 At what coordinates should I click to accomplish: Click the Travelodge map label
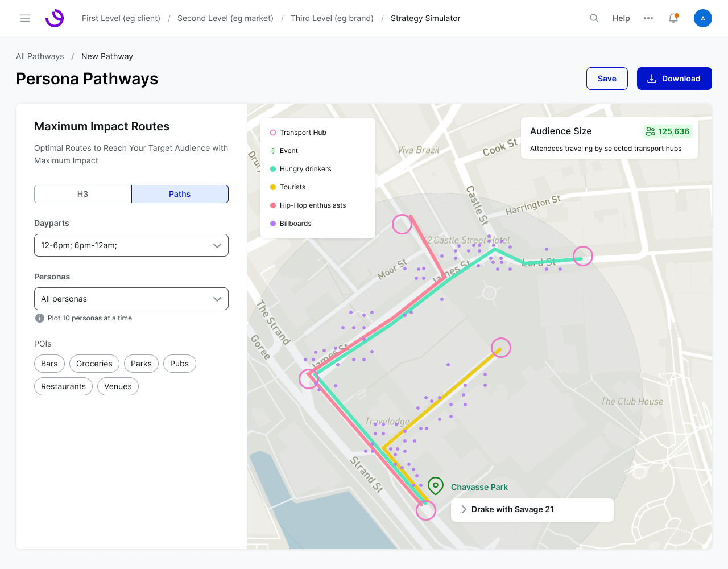[387, 422]
